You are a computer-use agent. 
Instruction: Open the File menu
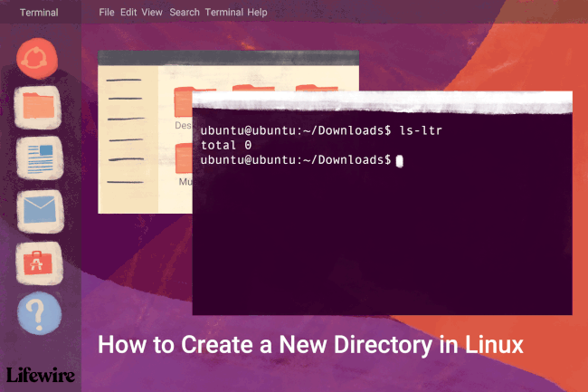tap(107, 13)
